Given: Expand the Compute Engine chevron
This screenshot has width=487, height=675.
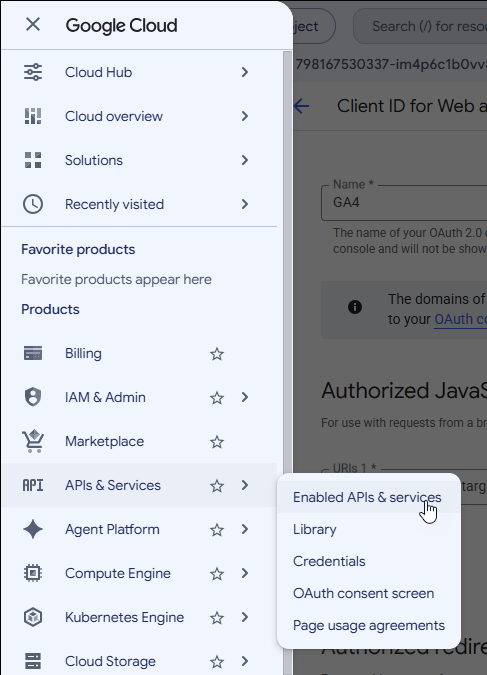Looking at the screenshot, I should click(x=245, y=573).
